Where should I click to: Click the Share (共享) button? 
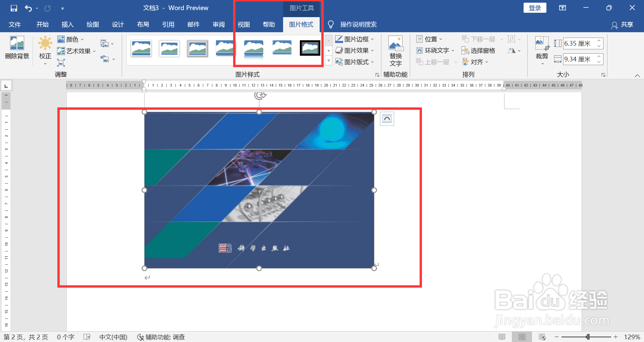tap(623, 25)
